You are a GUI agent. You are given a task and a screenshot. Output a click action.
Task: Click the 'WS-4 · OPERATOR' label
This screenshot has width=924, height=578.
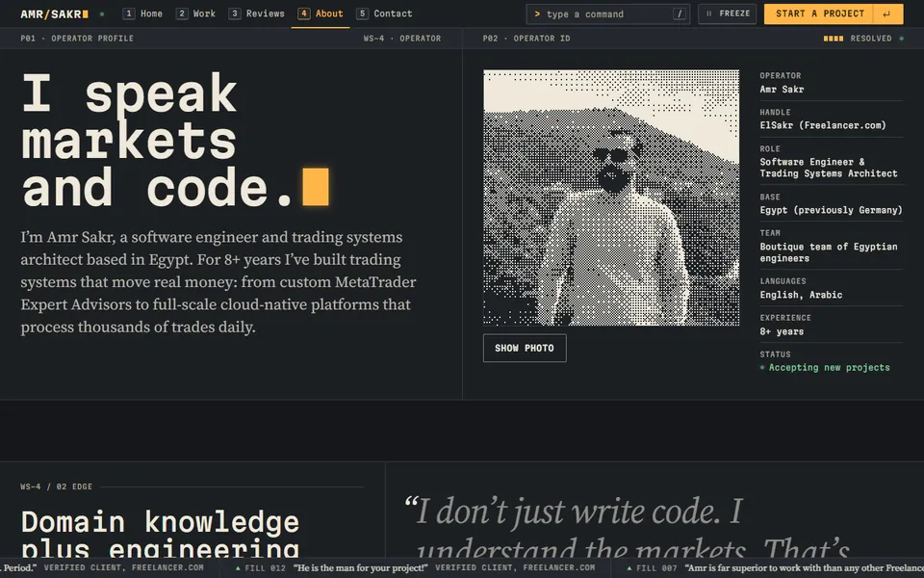click(x=402, y=39)
